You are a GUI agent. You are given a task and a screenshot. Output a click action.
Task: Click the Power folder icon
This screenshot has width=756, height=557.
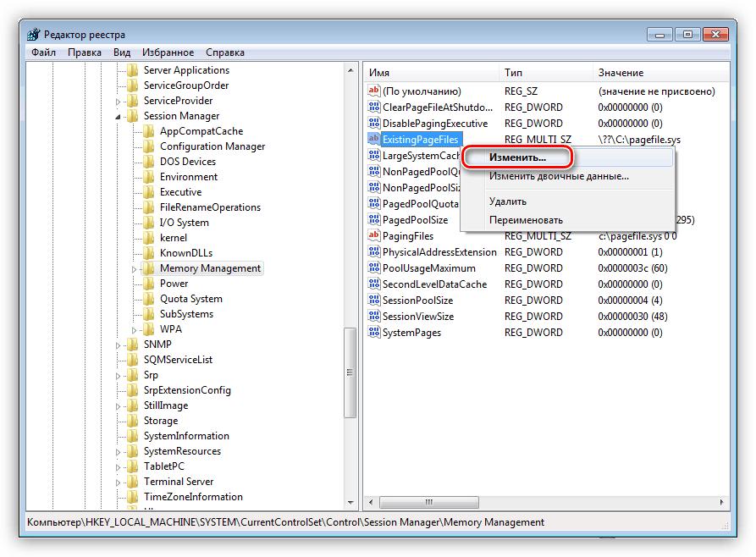(x=148, y=284)
